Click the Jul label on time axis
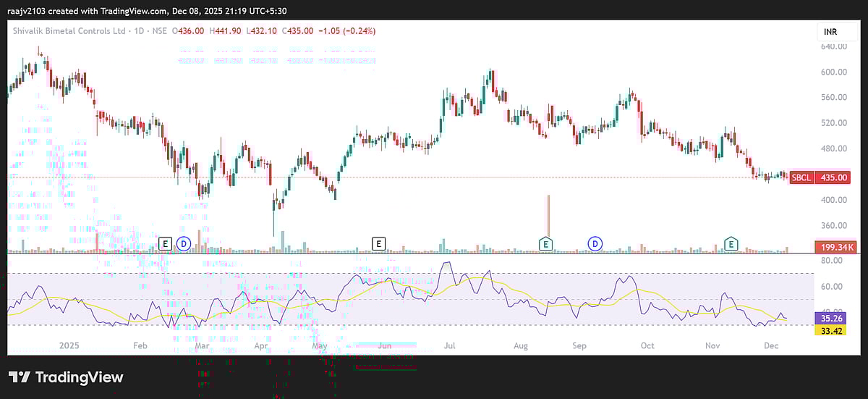 pos(451,345)
